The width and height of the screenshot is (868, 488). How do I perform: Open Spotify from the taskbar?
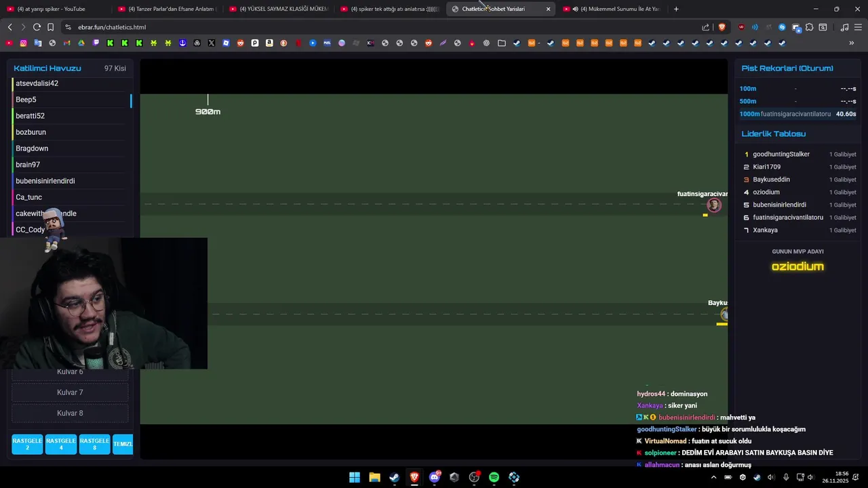point(494,477)
